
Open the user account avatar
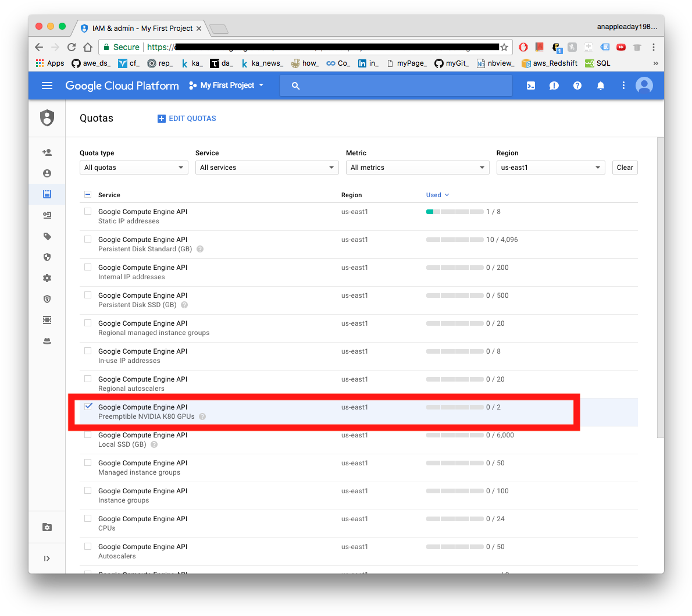644,86
